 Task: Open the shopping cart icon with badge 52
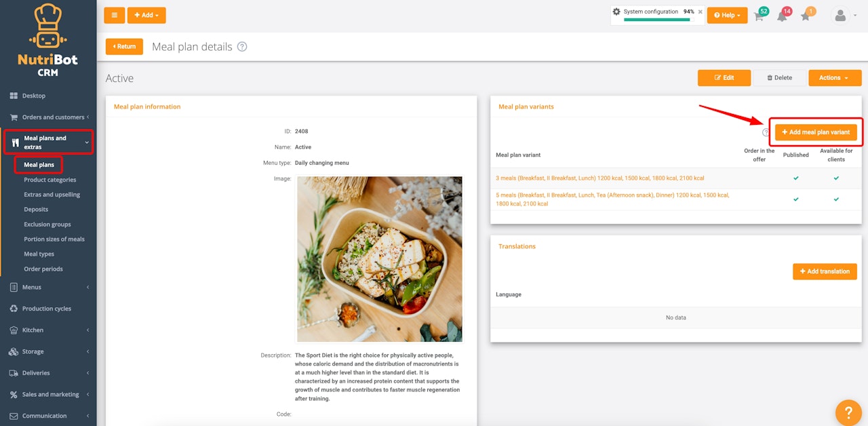759,16
